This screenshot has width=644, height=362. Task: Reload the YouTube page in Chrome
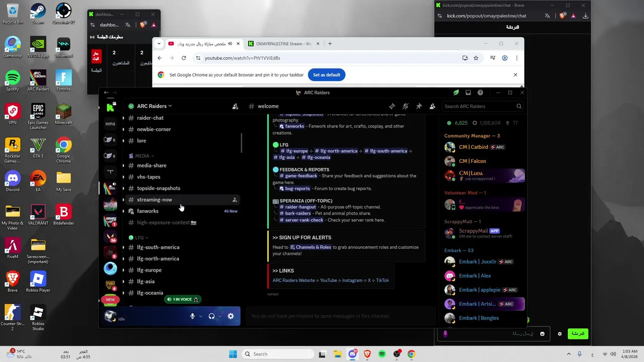184,58
